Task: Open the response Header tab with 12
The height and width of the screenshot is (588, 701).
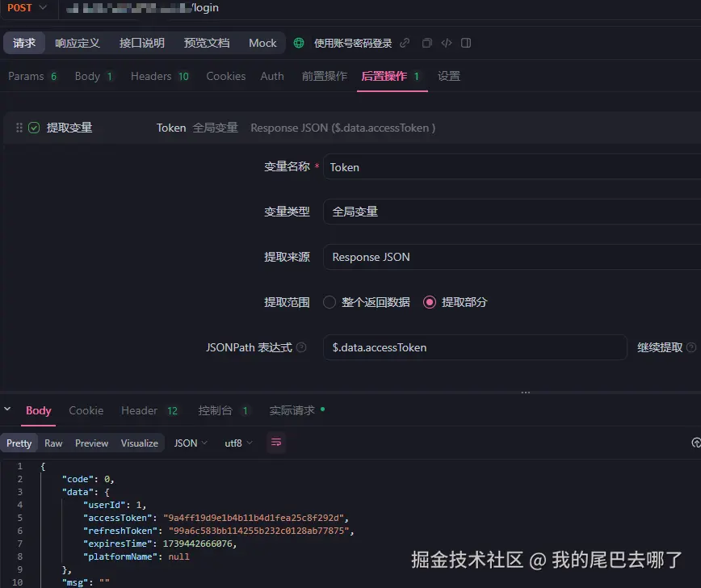Action: tap(149, 410)
